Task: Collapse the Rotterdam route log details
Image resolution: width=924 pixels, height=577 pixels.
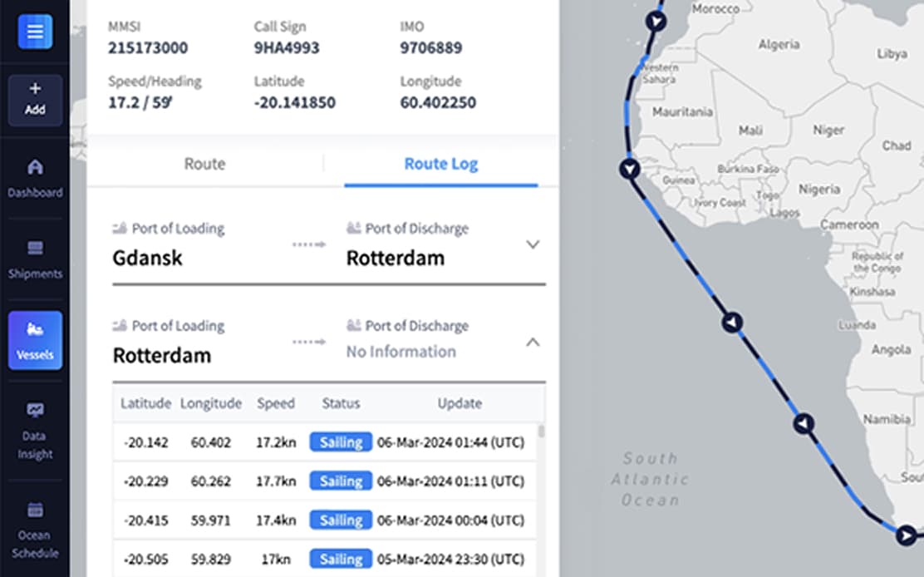Action: [533, 342]
